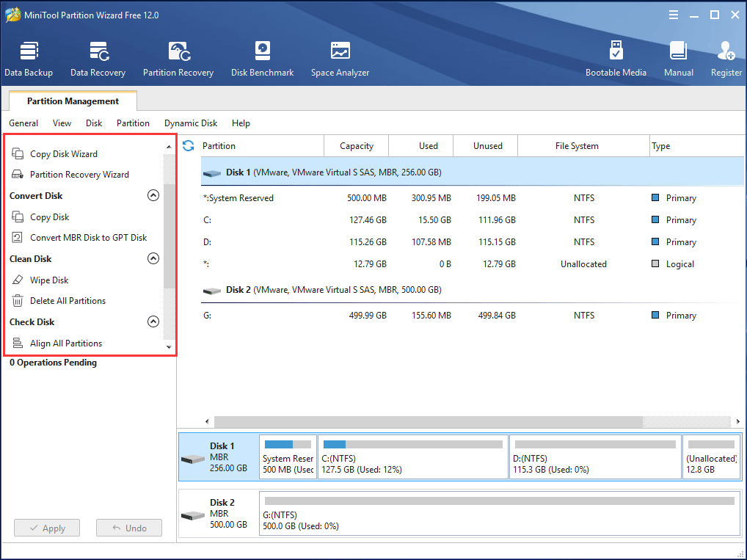Viewport: 747px width, 560px height.
Task: Start the Disk Benchmark tool
Action: point(263,59)
